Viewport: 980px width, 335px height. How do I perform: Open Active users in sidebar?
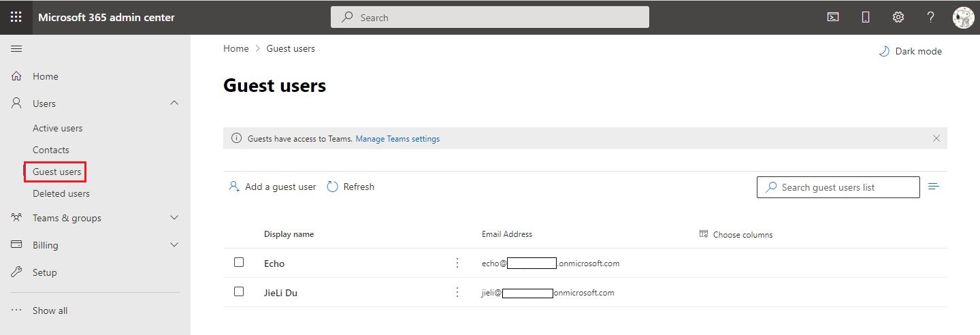(x=58, y=128)
